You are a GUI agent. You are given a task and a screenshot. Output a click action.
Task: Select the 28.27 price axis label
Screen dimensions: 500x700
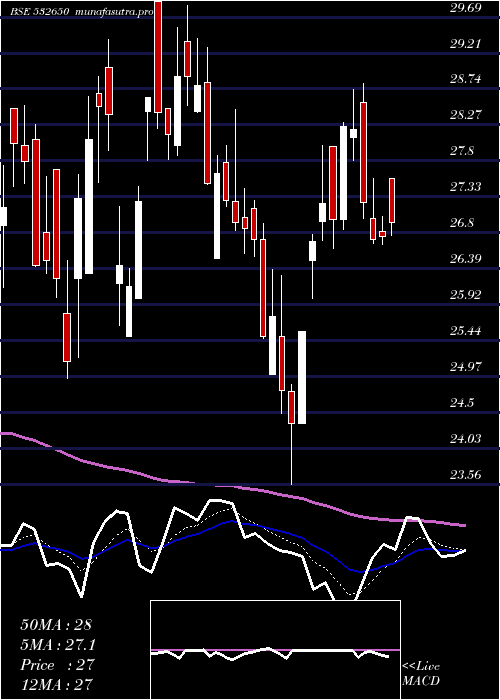click(x=466, y=115)
